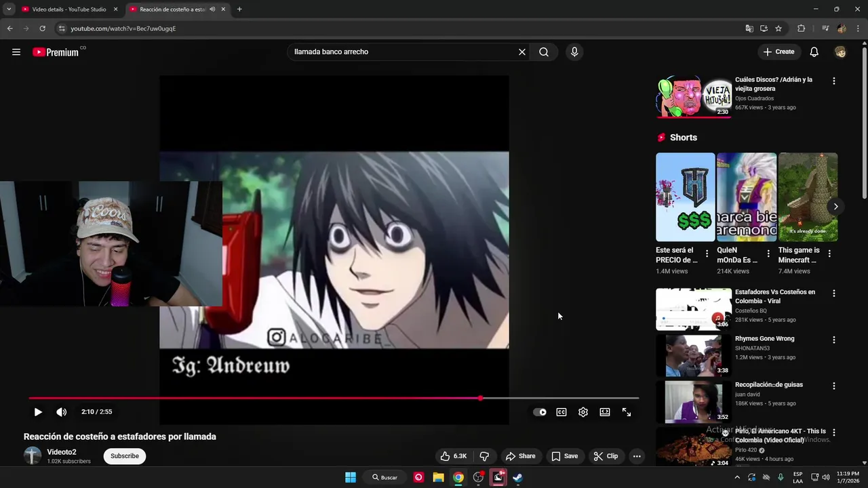This screenshot has height=488, width=868.
Task: Go to YouTube Premium home logo
Action: 56,52
